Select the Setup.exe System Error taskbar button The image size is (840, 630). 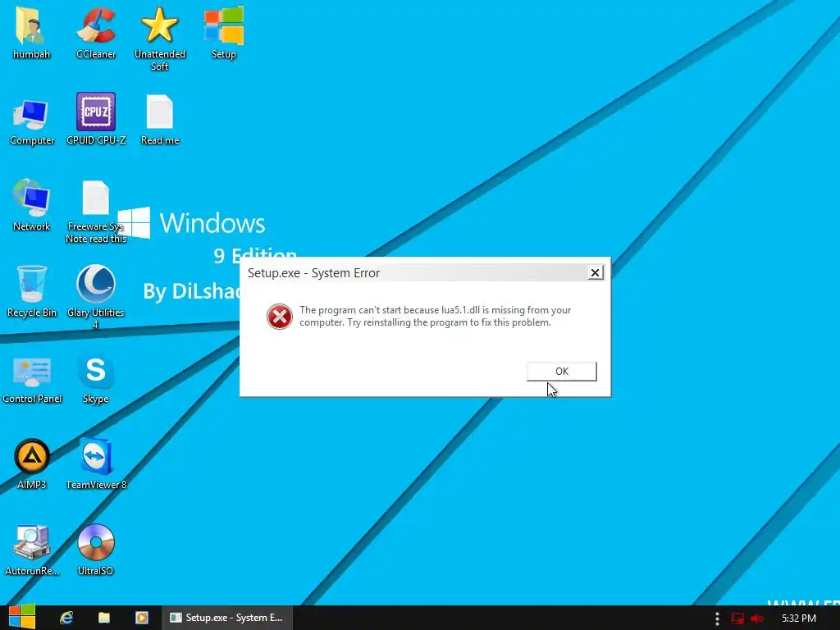(227, 618)
